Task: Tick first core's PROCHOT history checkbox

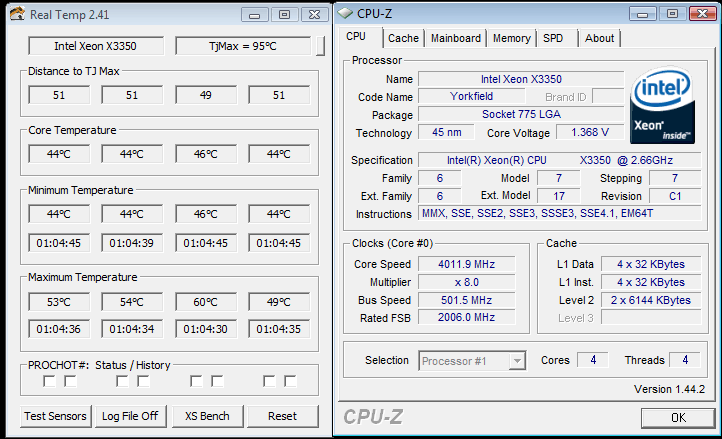Action: pos(70,381)
